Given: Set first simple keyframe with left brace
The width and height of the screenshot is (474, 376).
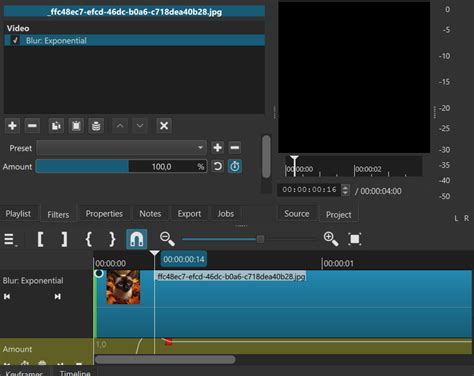Looking at the screenshot, I should [x=88, y=239].
